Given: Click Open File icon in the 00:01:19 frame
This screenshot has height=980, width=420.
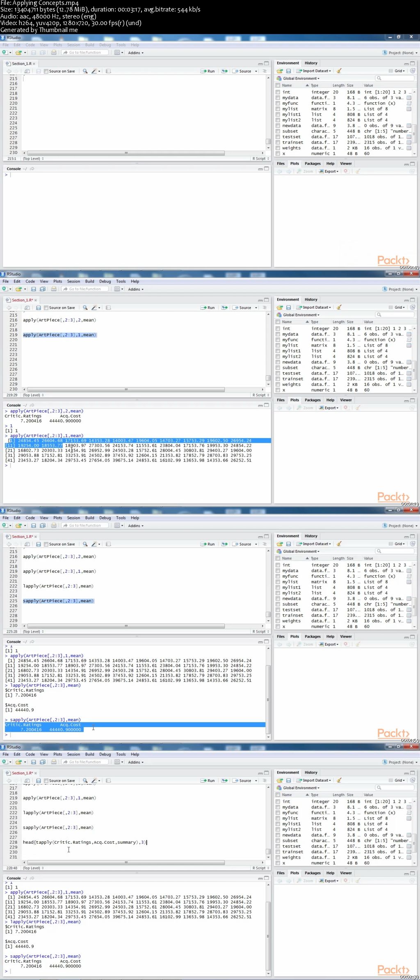Looking at the screenshot, I should [18, 289].
